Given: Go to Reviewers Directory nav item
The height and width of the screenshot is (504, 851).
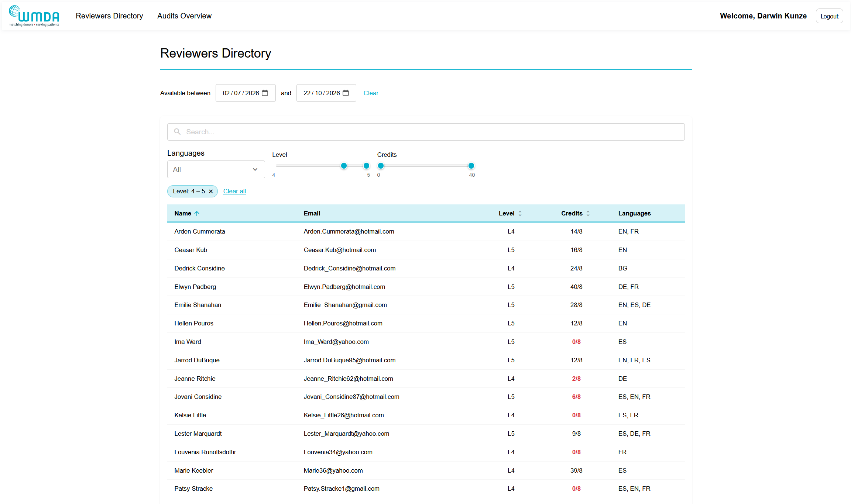Looking at the screenshot, I should 109,16.
